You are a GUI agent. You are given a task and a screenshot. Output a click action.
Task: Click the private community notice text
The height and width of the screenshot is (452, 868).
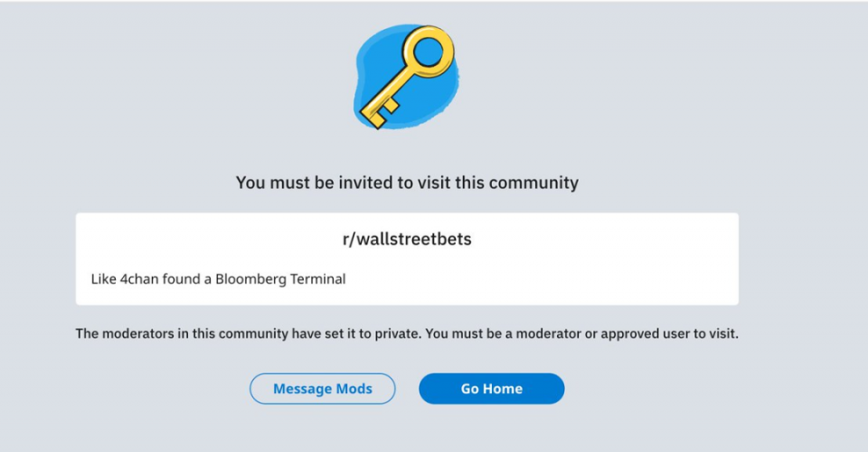click(x=407, y=334)
